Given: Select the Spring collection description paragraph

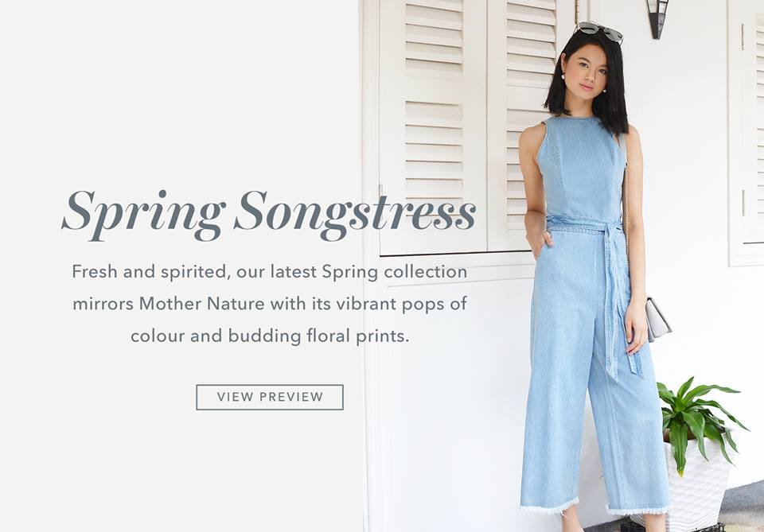Looking at the screenshot, I should click(x=270, y=304).
